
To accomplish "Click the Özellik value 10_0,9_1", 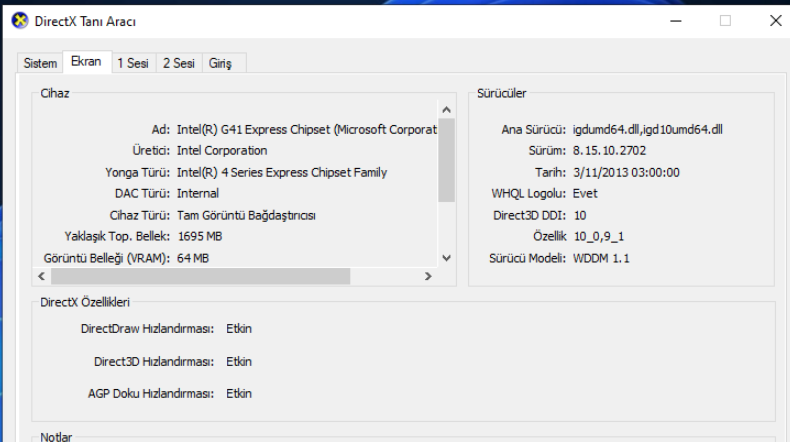I will 599,236.
